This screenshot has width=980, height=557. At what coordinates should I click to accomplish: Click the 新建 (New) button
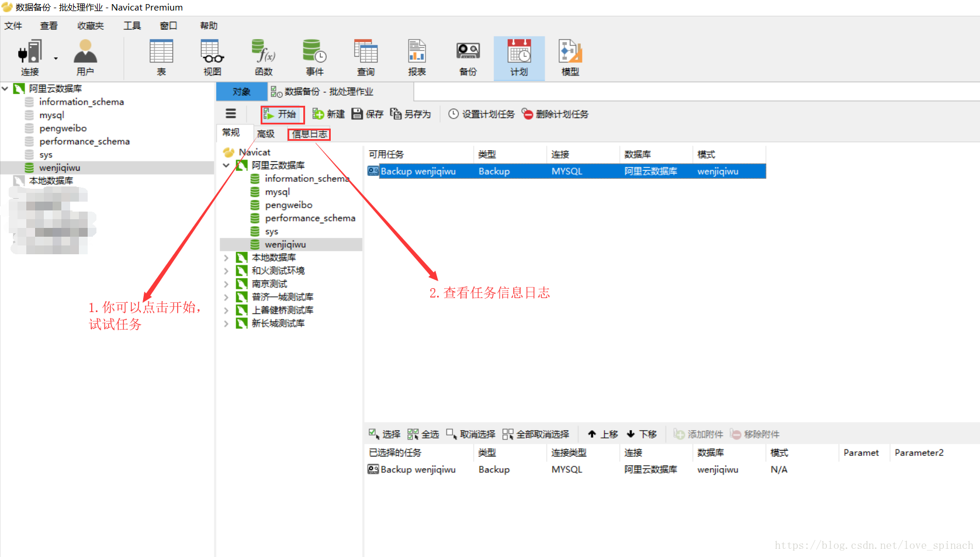tap(328, 114)
